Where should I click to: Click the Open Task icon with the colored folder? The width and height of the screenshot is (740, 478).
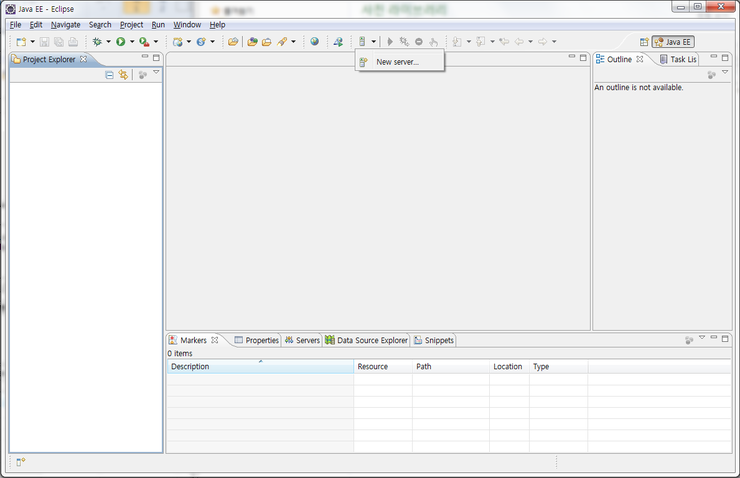pos(252,42)
